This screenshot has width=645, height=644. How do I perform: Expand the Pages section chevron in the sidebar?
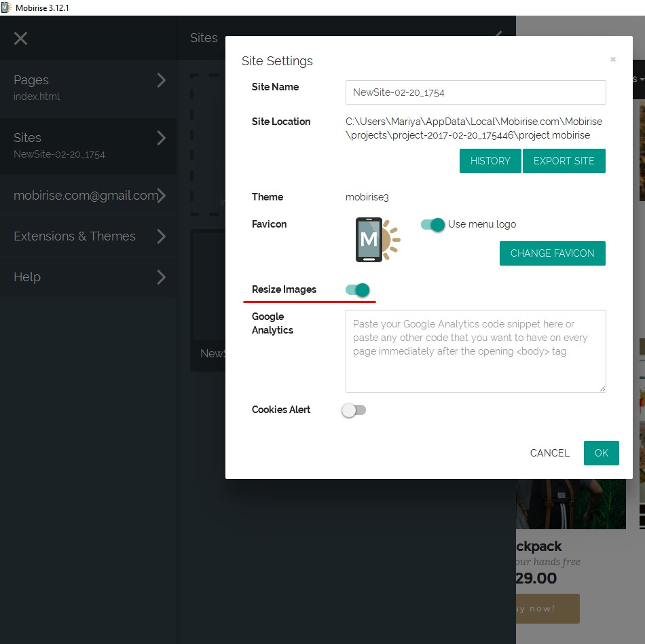161,80
